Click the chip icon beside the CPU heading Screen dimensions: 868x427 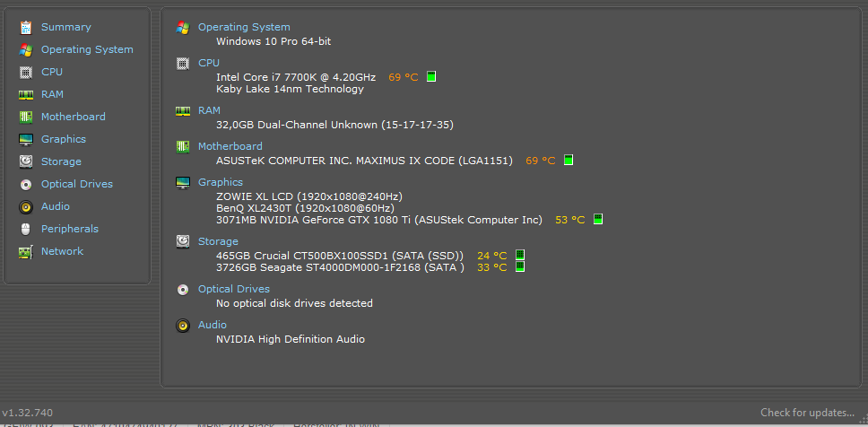tap(183, 64)
